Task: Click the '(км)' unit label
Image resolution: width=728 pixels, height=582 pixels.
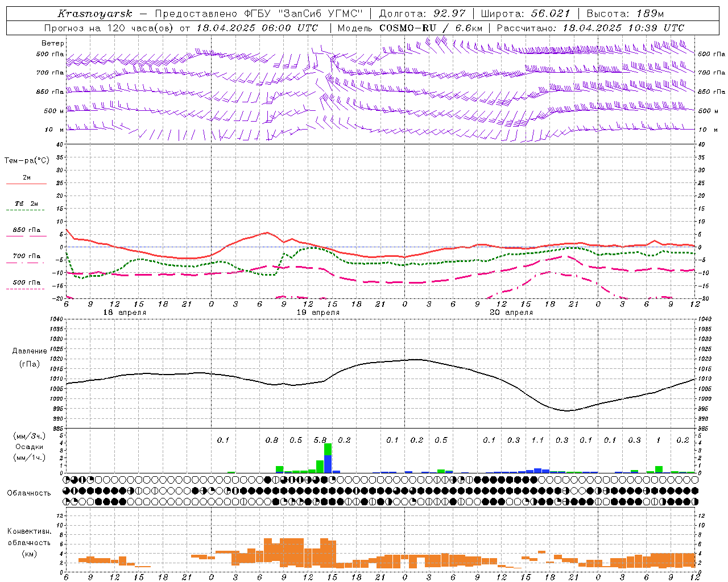Action: pos(30,554)
